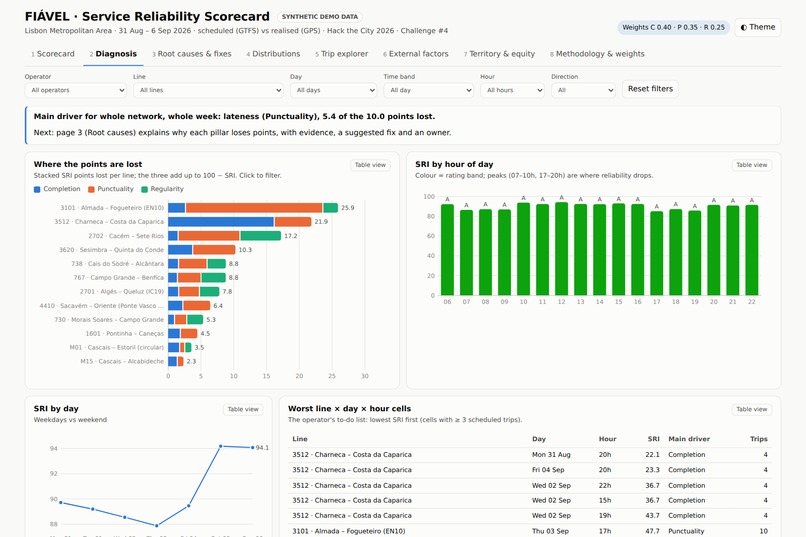Image resolution: width=806 pixels, height=537 pixels.
Task: Click the SRI value 22.1 cell
Action: (652, 455)
